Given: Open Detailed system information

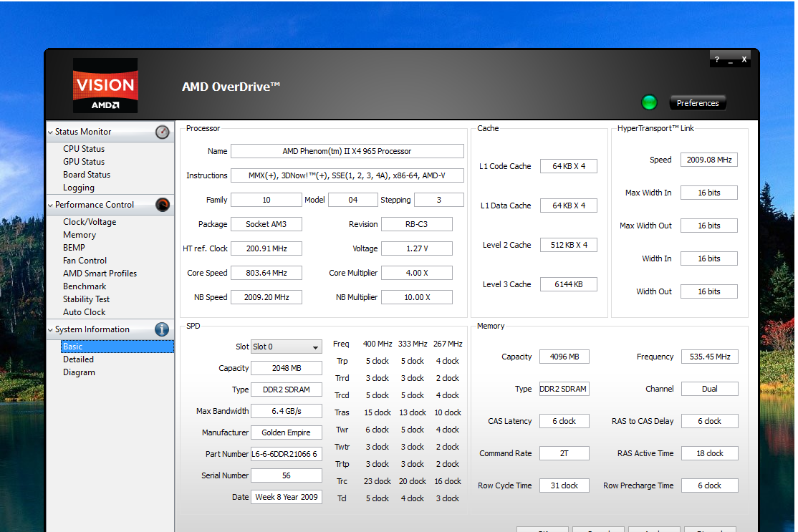Looking at the screenshot, I should [x=78, y=359].
